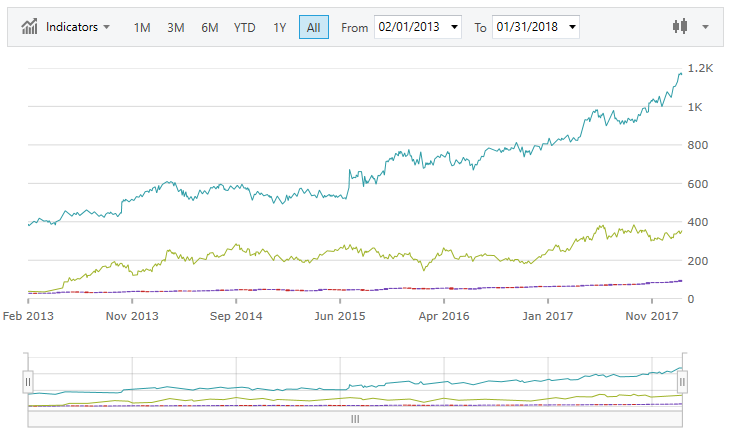Toggle the All range button
This screenshot has width=730, height=436.
coord(313,27)
